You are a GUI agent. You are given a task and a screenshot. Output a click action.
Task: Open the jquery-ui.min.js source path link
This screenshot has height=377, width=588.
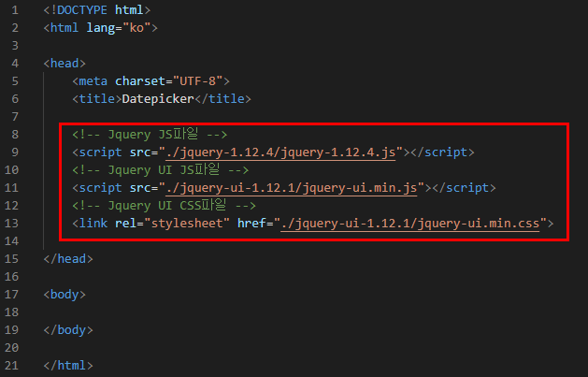292,188
